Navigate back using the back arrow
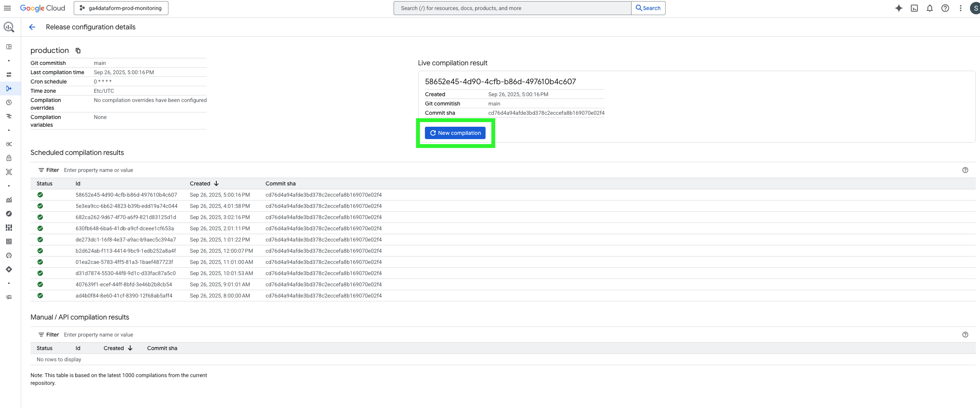This screenshot has width=980, height=408. tap(32, 27)
